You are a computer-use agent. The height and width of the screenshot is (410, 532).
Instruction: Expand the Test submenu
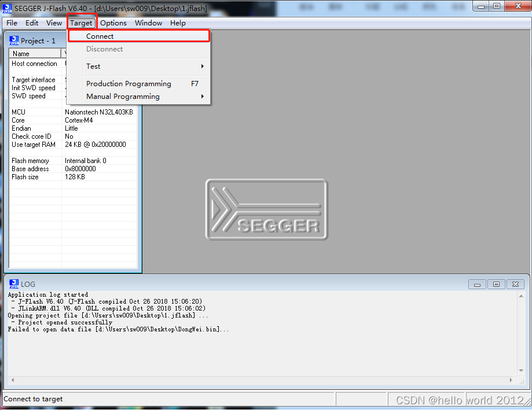139,67
